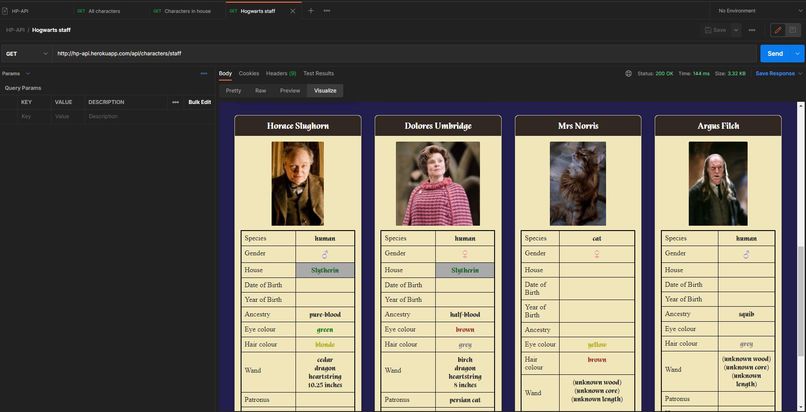Click the yellow eye colour value
The height and width of the screenshot is (412, 806).
(597, 345)
